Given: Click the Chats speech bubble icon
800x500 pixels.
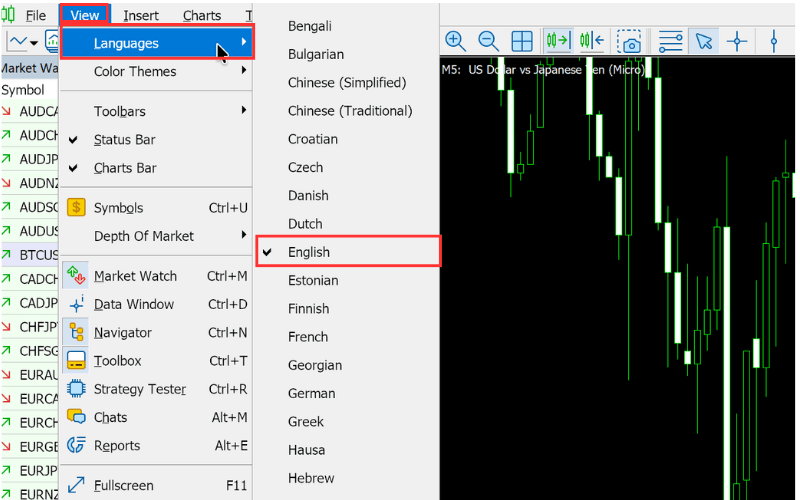Looking at the screenshot, I should [x=76, y=417].
